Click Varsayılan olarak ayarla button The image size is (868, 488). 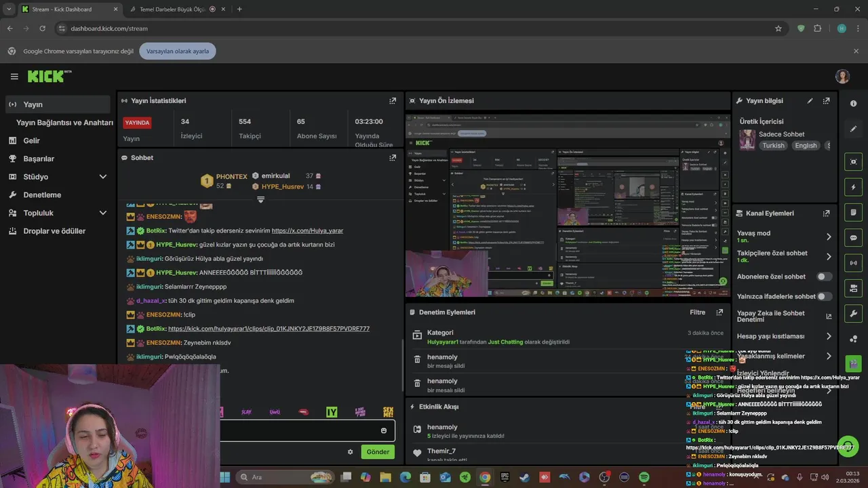click(178, 51)
